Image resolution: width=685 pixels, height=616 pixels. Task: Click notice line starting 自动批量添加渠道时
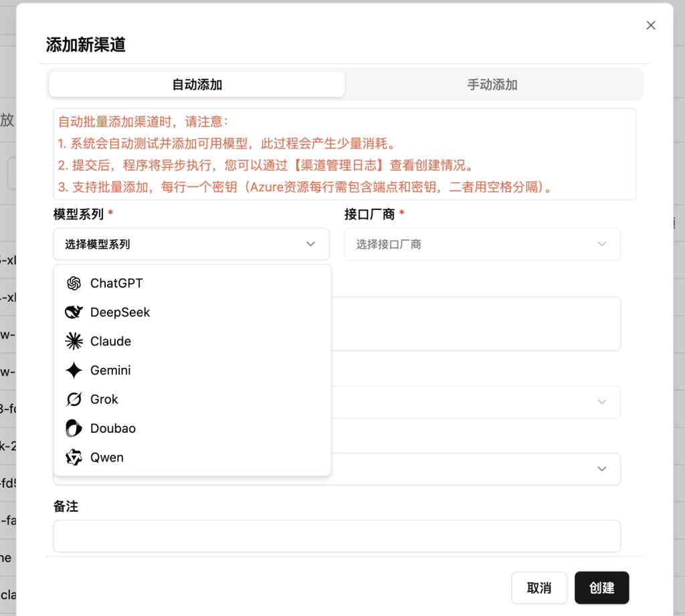pos(143,122)
